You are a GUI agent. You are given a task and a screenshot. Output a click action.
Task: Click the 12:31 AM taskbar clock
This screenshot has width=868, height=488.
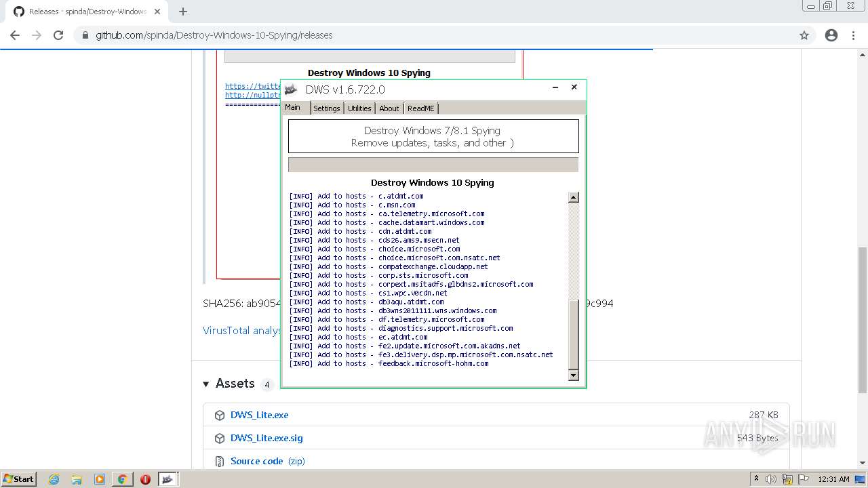pyautogui.click(x=833, y=479)
